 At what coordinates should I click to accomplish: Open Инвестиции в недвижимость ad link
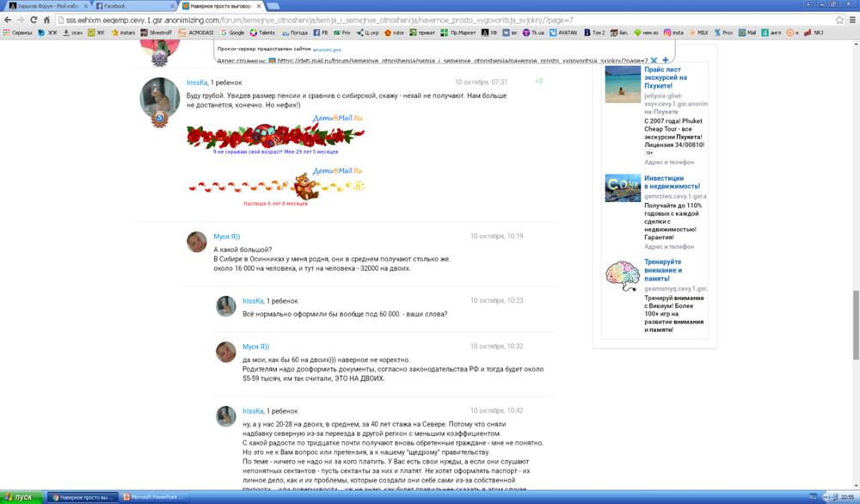[672, 182]
